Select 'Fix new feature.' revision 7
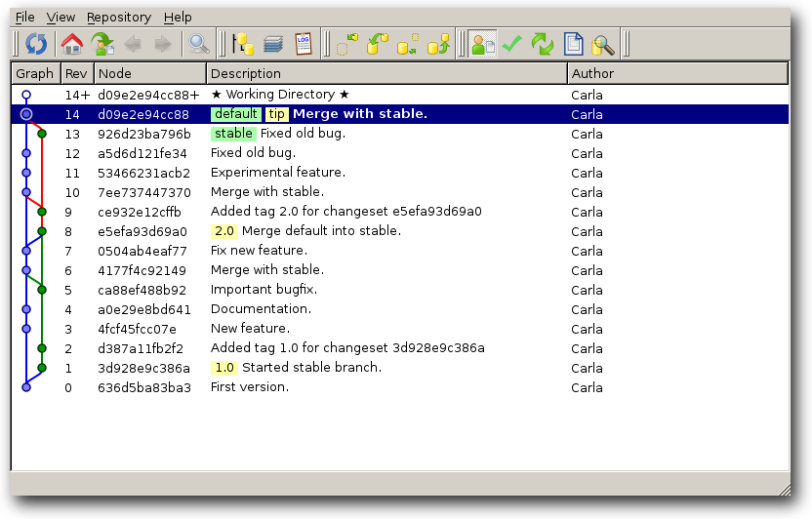 [x=400, y=251]
